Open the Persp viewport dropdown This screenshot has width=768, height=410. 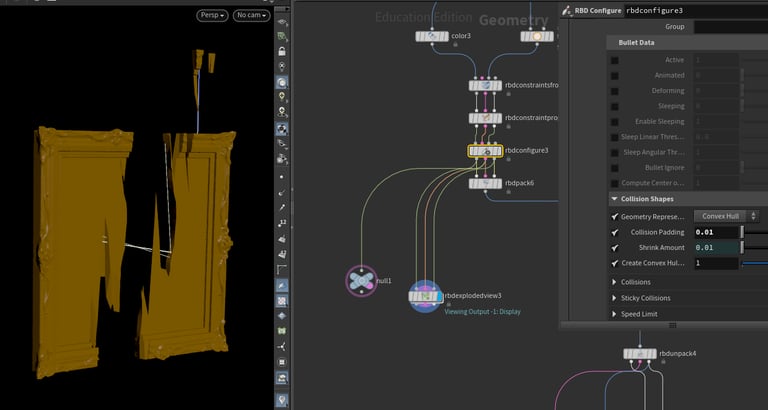tap(213, 16)
